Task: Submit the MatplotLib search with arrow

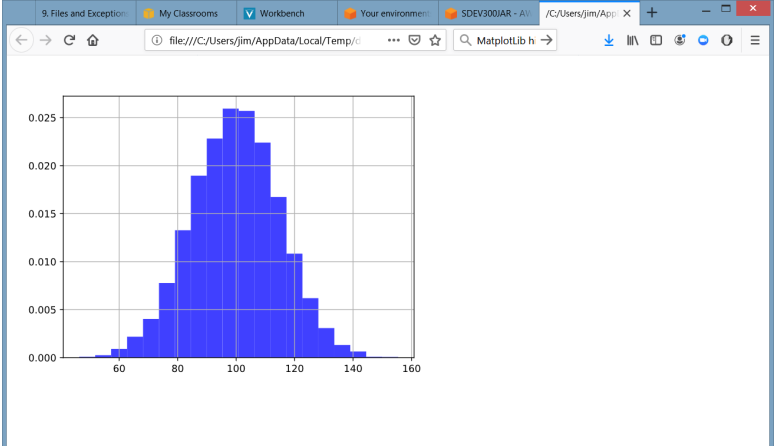Action: pos(546,40)
